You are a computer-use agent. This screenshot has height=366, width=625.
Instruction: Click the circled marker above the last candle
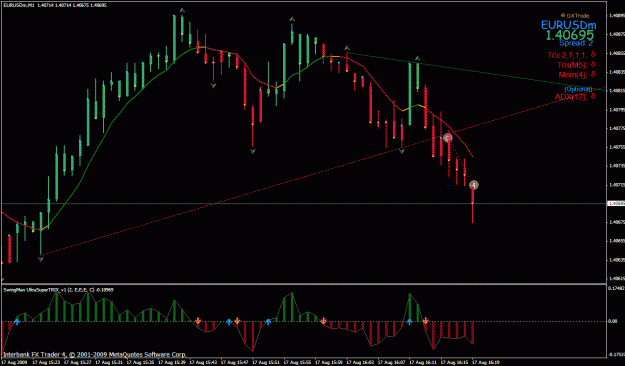coord(474,185)
